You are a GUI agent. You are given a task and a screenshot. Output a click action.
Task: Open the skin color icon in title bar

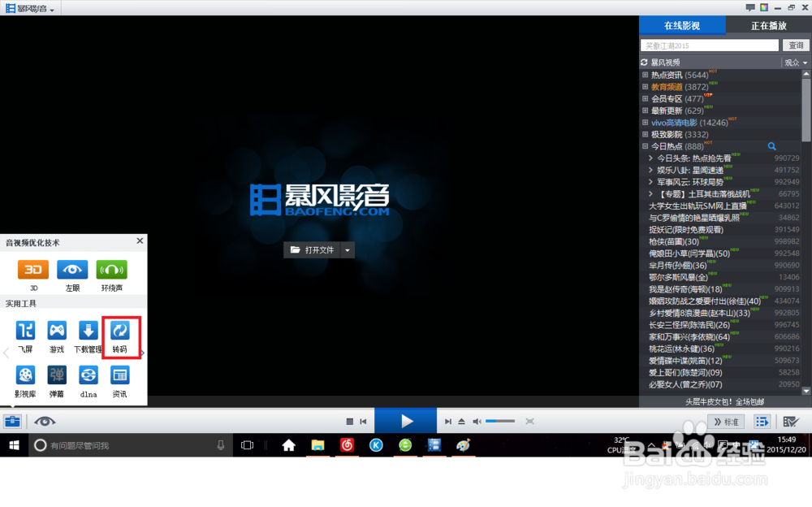[x=764, y=7]
